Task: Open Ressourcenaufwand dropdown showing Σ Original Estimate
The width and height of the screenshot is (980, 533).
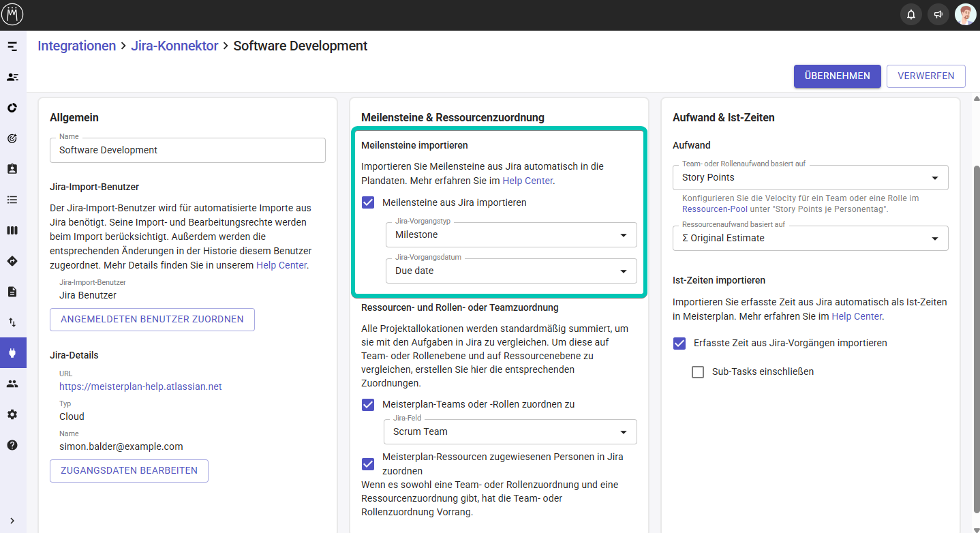Action: tap(810, 238)
